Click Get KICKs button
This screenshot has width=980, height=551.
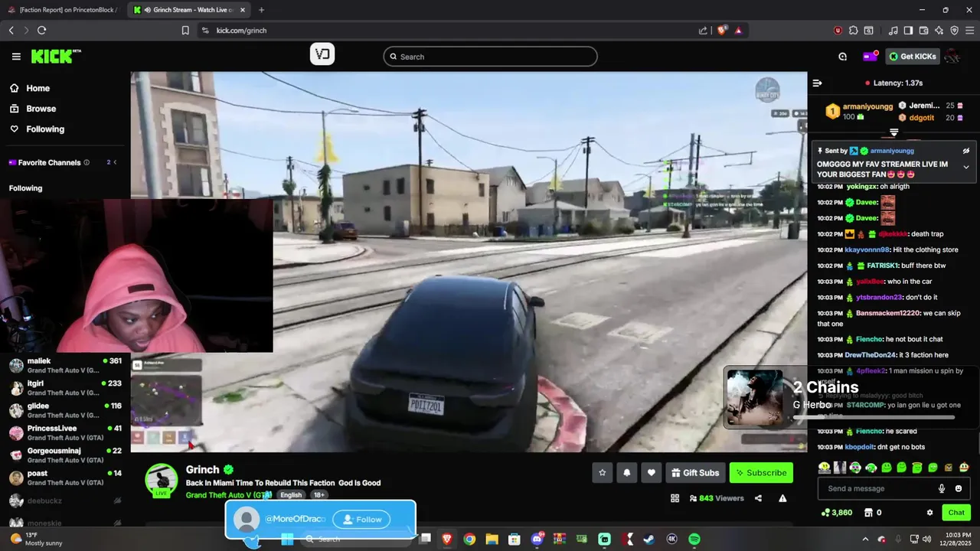coord(913,56)
